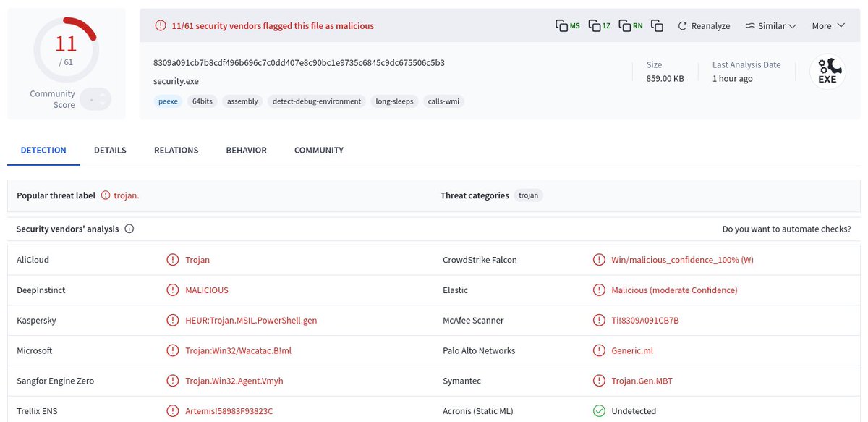Click the peexe tag
The height and width of the screenshot is (422, 868).
click(168, 101)
